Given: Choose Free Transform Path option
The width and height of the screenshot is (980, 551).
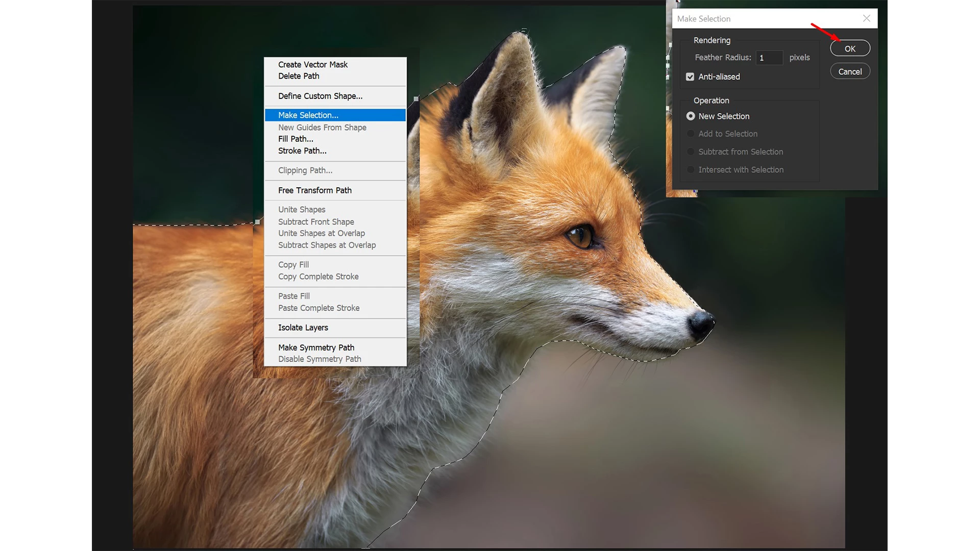Looking at the screenshot, I should 314,190.
